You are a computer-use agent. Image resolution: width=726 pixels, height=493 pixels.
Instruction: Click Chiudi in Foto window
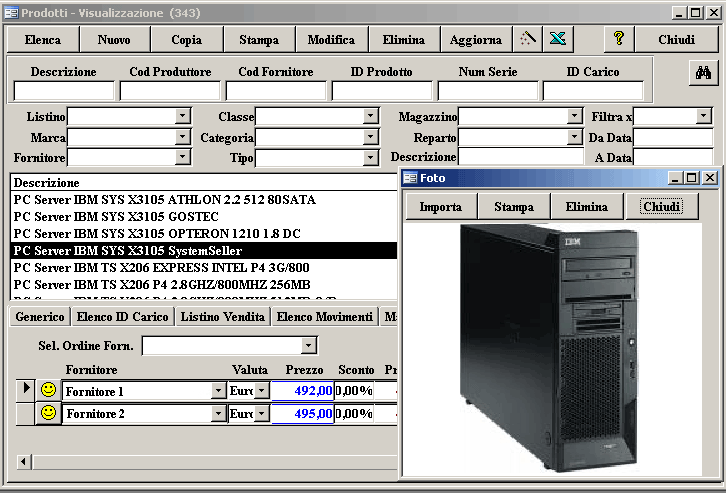coord(662,206)
